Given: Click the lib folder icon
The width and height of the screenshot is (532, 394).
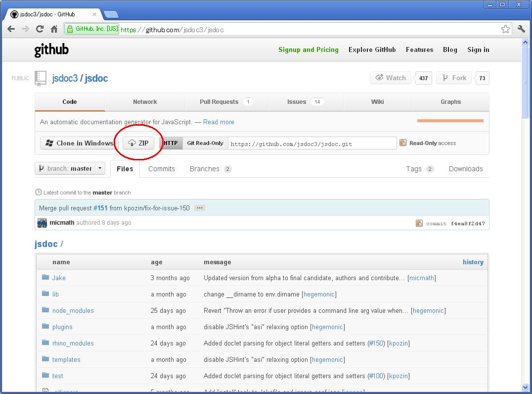Looking at the screenshot, I should [45, 294].
